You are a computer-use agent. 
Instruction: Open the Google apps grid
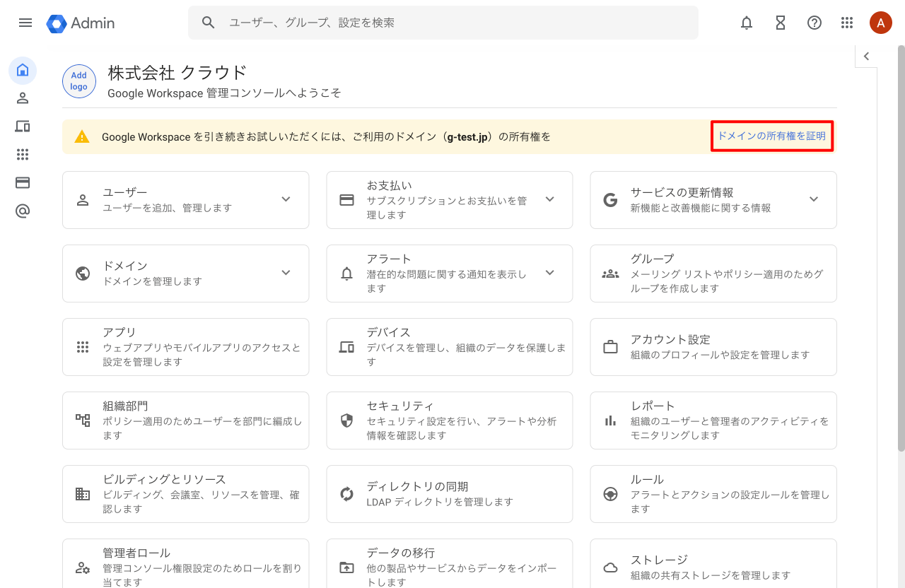[847, 23]
